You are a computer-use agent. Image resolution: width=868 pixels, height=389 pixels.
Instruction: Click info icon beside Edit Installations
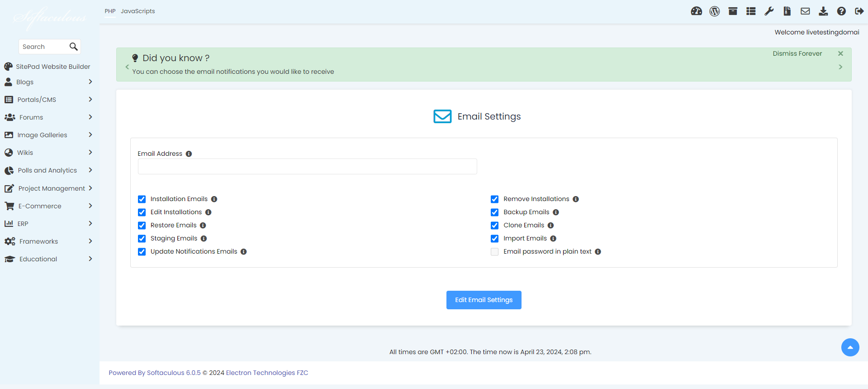(x=209, y=212)
